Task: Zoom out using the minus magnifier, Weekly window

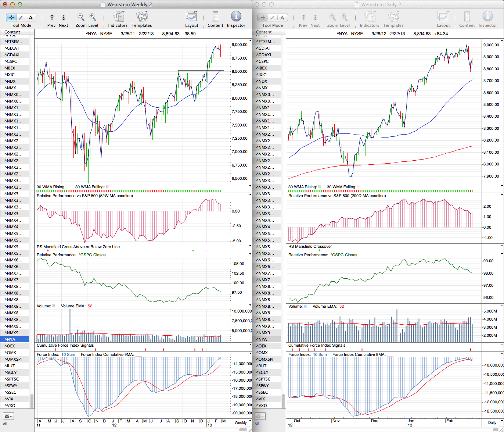Action: (81, 17)
